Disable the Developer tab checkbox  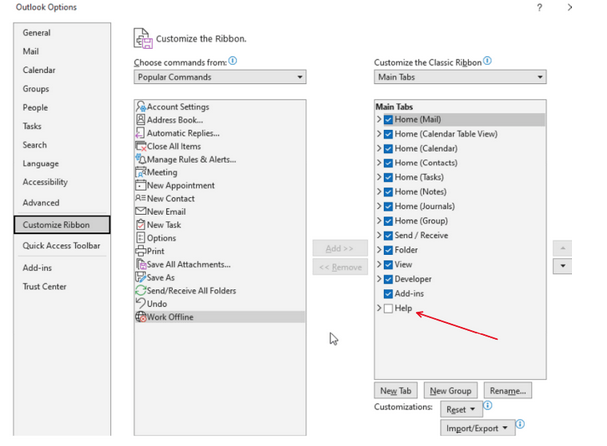[388, 280]
